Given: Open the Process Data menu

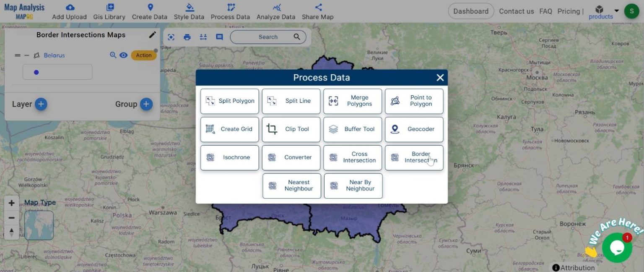Looking at the screenshot, I should pyautogui.click(x=230, y=12).
